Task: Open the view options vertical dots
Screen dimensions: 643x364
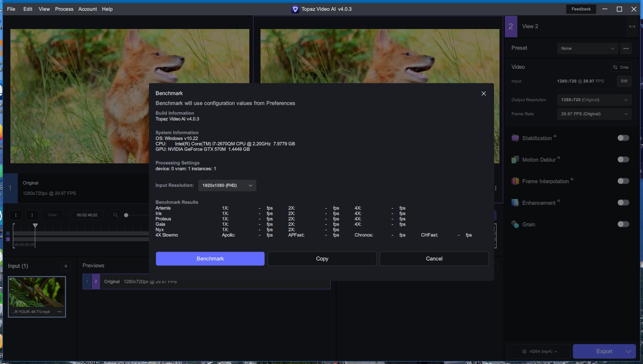Action: [496, 188]
